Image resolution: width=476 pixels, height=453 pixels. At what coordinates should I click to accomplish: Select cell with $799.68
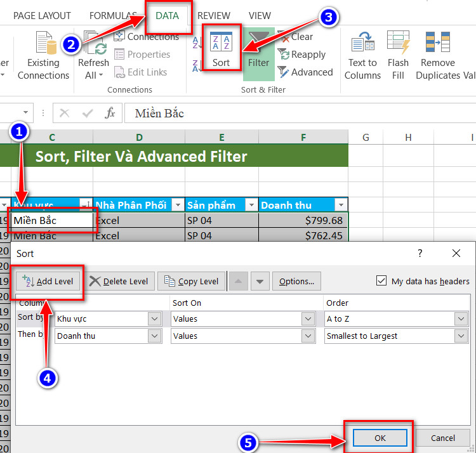point(303,220)
